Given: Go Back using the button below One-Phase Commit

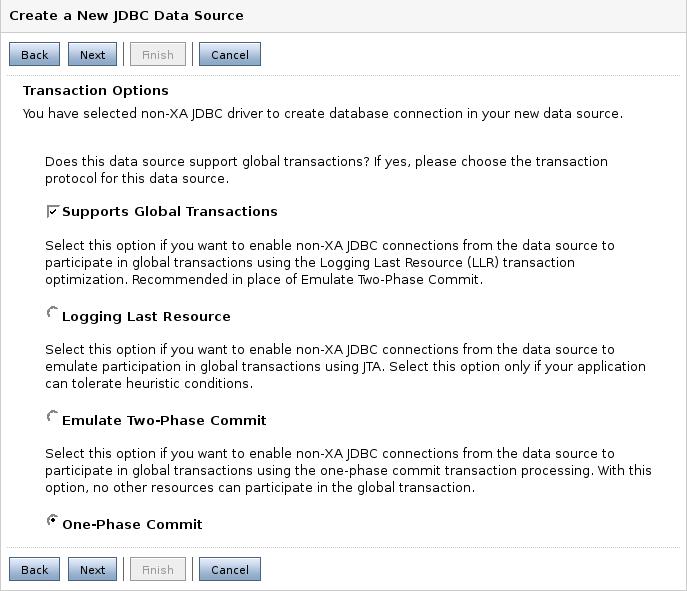Looking at the screenshot, I should tap(35, 569).
